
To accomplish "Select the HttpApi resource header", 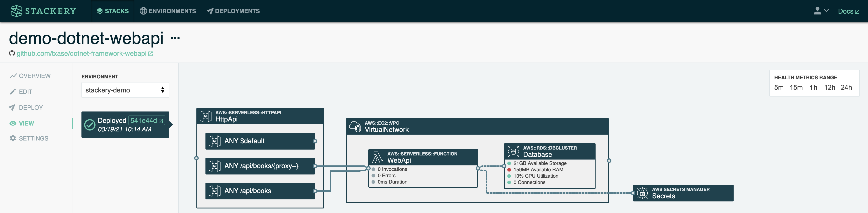I will pos(260,116).
